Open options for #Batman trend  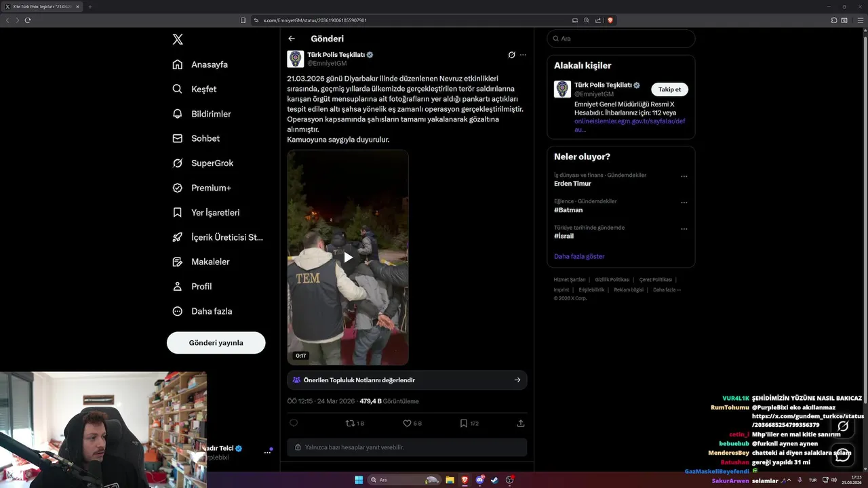684,203
